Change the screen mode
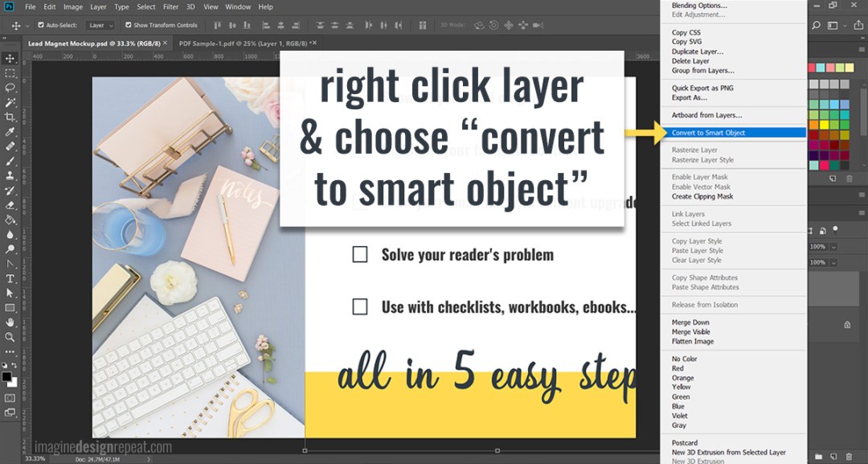The height and width of the screenshot is (464, 868). [x=10, y=413]
